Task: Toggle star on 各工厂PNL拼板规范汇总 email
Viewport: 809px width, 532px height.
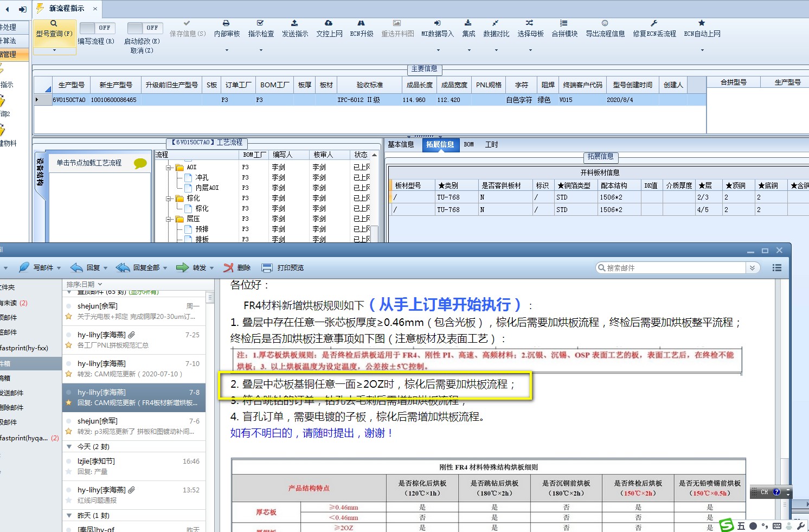Action: pyautogui.click(x=69, y=345)
